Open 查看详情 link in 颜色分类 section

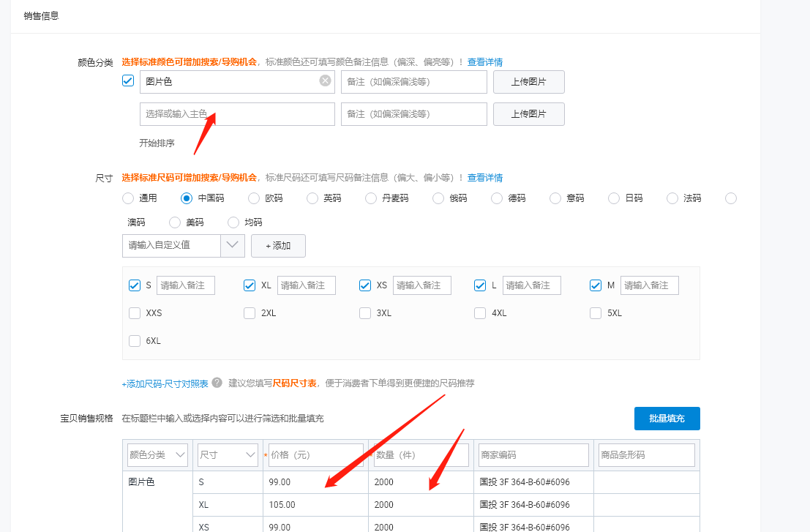coord(485,62)
